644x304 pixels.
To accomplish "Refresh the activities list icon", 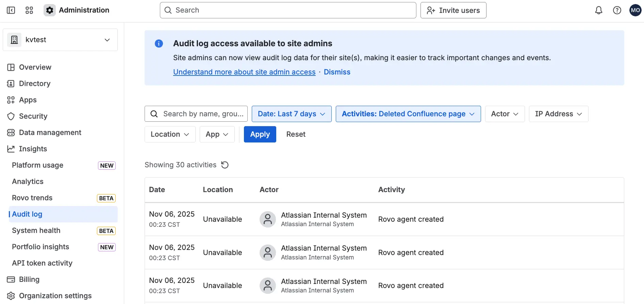I will pos(225,165).
